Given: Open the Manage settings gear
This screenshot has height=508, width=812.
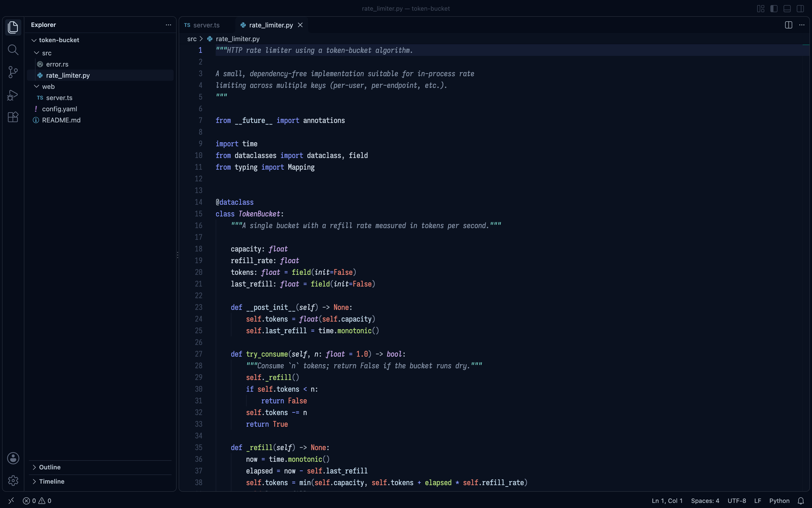Looking at the screenshot, I should (x=13, y=481).
